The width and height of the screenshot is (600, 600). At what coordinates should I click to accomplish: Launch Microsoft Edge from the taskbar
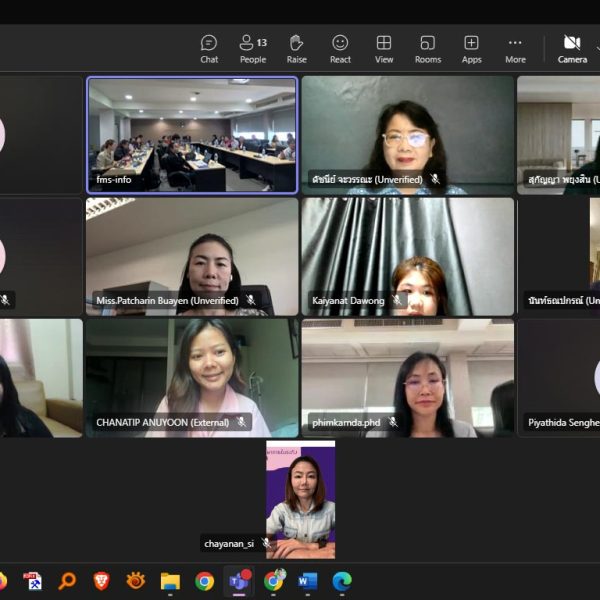pyautogui.click(x=342, y=581)
